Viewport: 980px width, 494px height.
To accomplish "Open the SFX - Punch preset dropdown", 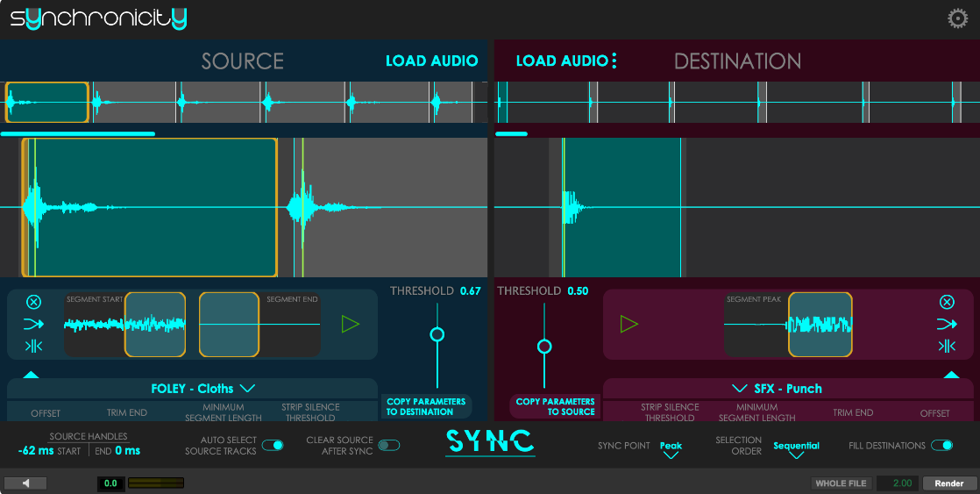I will [777, 389].
